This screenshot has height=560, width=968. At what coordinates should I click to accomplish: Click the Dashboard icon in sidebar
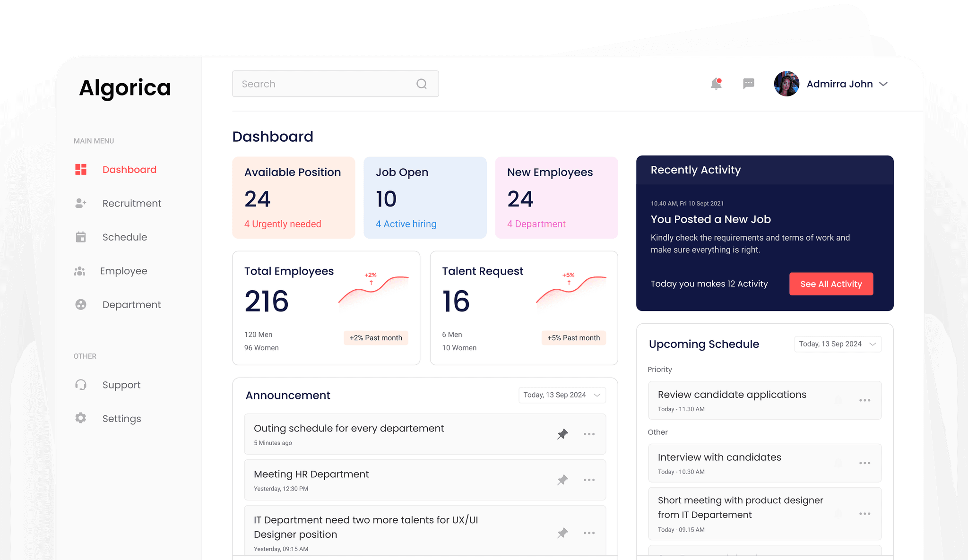(x=81, y=170)
